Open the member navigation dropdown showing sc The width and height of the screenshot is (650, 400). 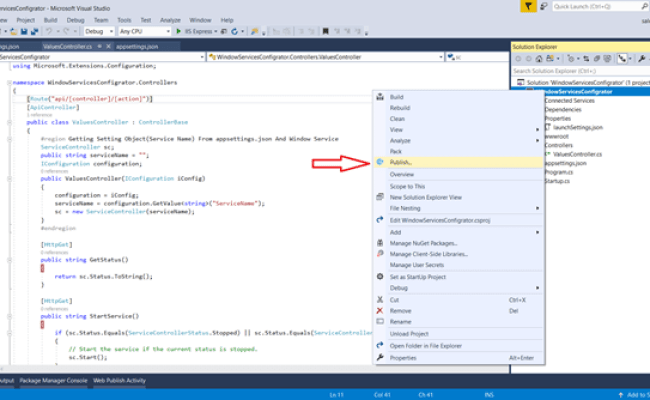click(x=478, y=57)
